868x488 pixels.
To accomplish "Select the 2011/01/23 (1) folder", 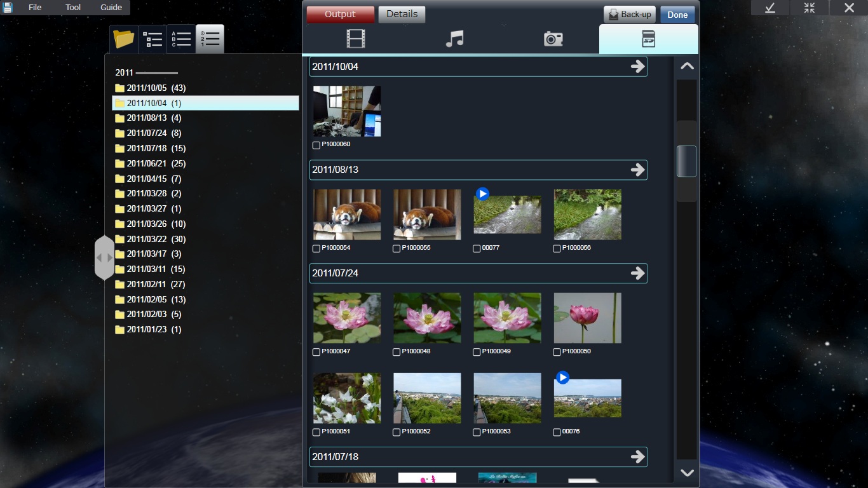I will point(205,330).
